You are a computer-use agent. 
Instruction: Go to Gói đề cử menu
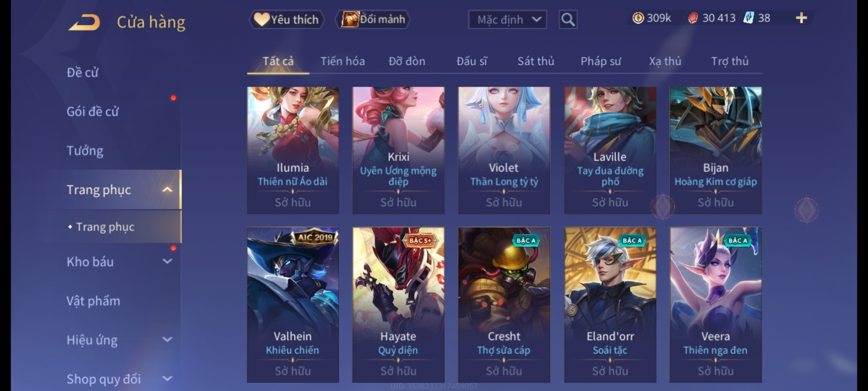(x=93, y=112)
